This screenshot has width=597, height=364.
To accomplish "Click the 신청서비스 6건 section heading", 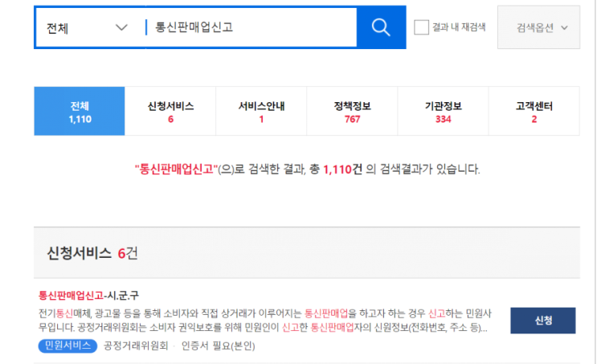I will [92, 253].
